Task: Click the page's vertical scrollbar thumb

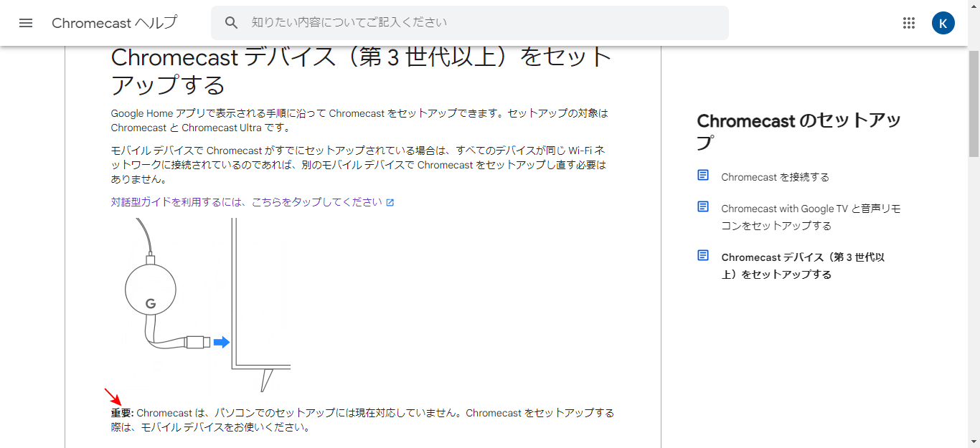Action: 974,104
